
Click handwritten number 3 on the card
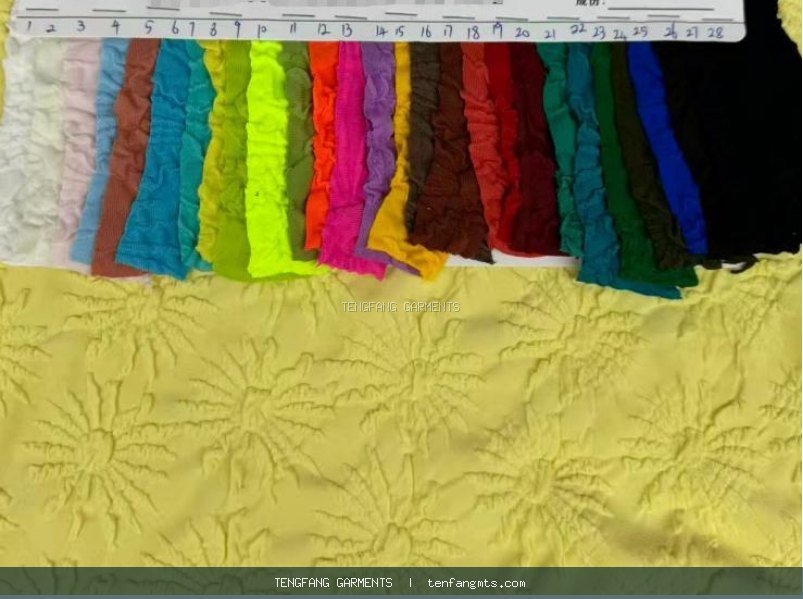coord(81,26)
